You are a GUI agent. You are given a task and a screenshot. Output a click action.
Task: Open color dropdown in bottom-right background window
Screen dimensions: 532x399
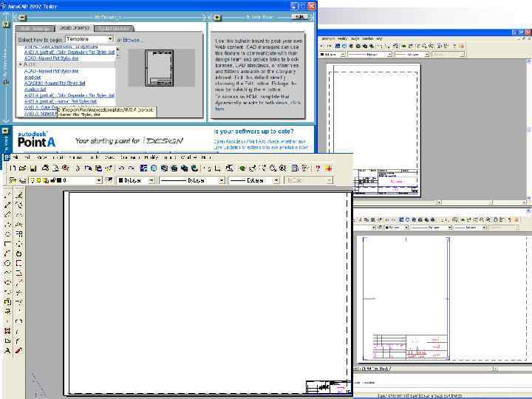[406, 228]
